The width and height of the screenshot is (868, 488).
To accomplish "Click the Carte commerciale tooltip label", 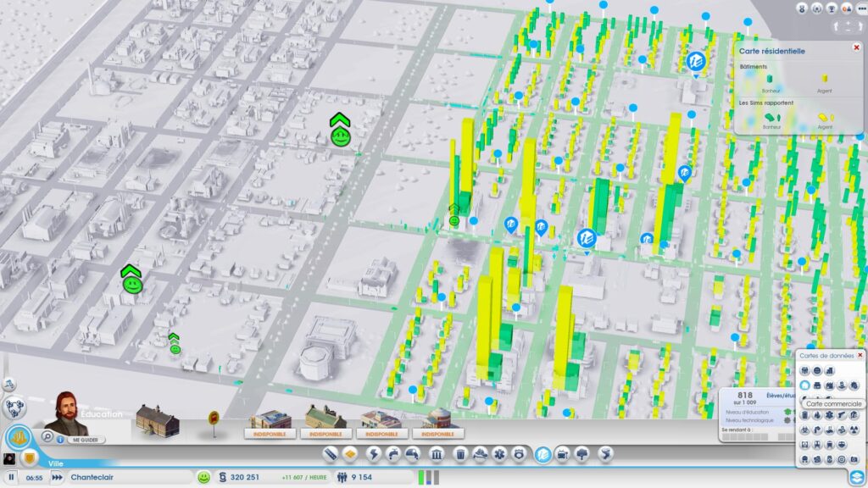I will (833, 404).
